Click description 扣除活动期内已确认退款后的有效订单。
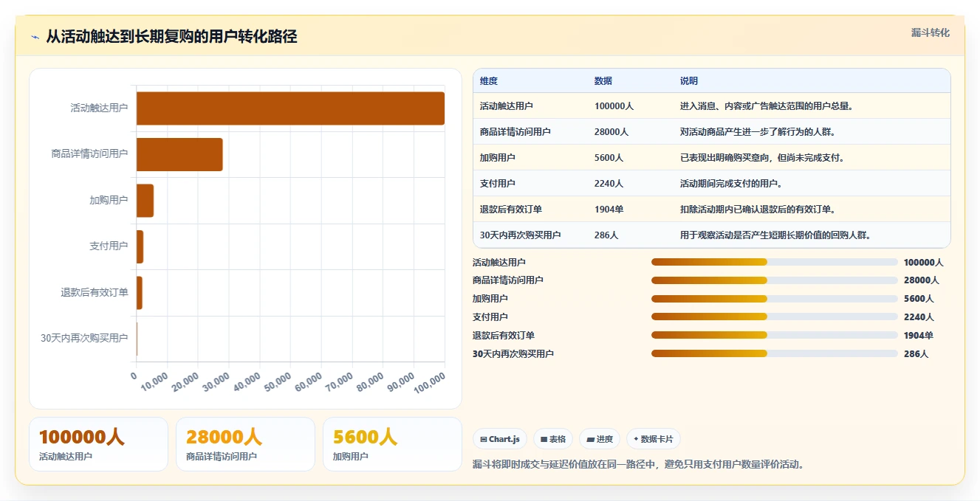 pyautogui.click(x=758, y=210)
